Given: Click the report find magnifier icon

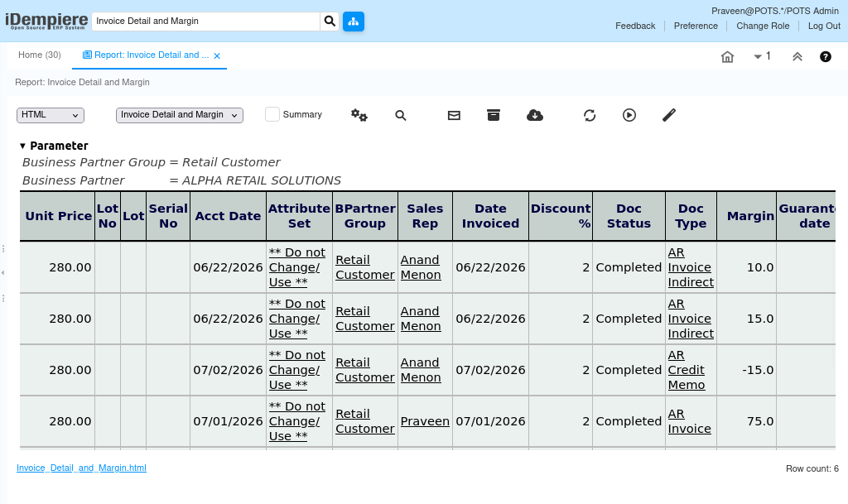Looking at the screenshot, I should 400,115.
